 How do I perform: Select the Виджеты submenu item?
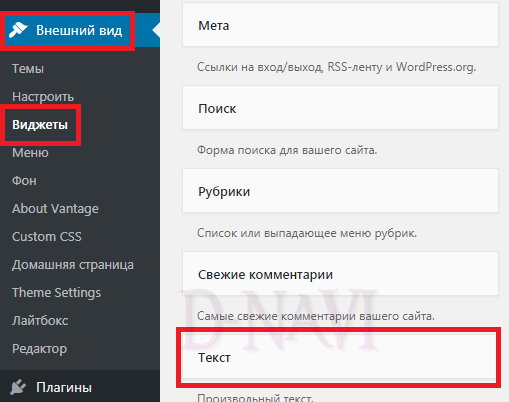click(x=40, y=125)
